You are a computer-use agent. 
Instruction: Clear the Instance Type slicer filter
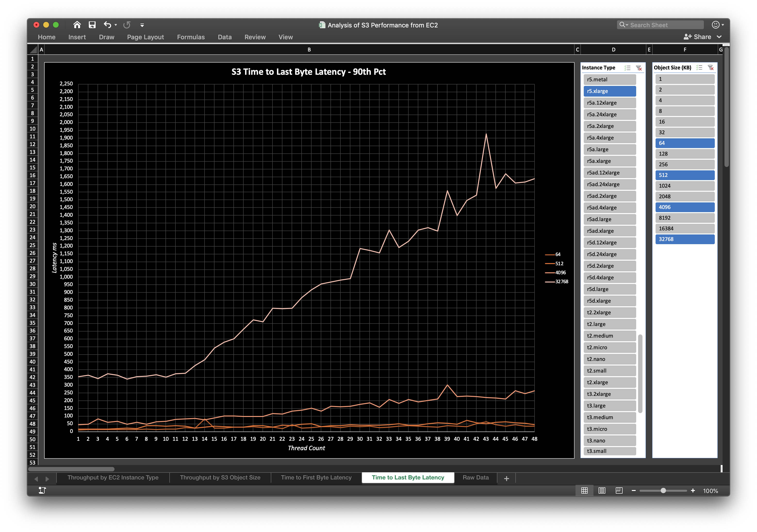(639, 68)
